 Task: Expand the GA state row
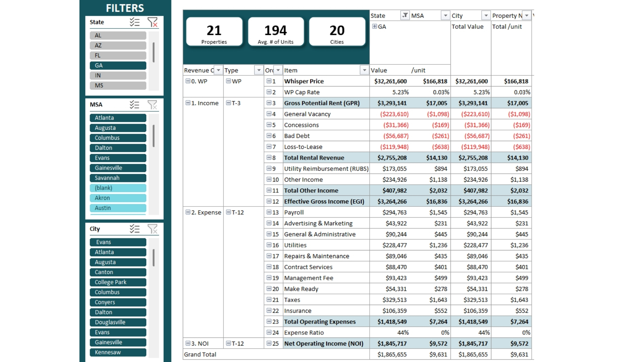(375, 26)
